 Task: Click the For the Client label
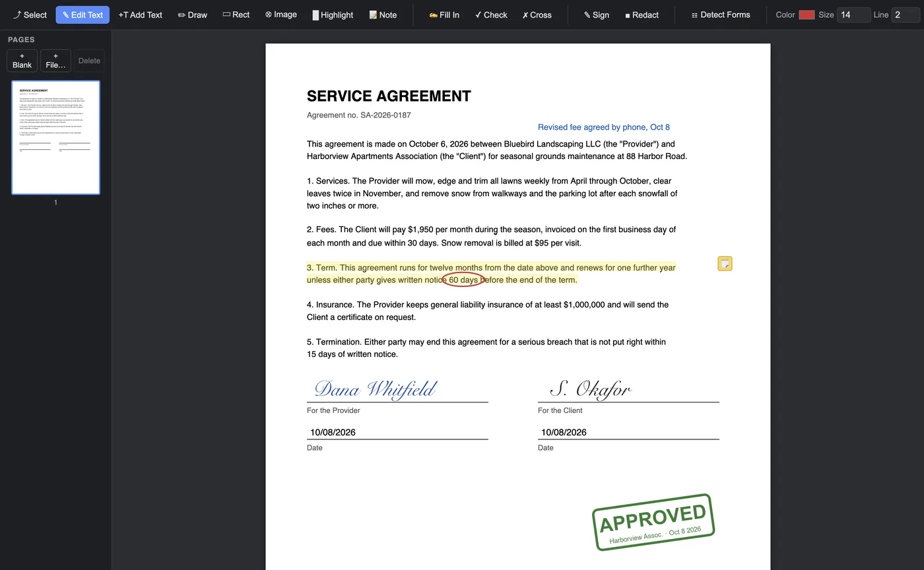(x=560, y=410)
